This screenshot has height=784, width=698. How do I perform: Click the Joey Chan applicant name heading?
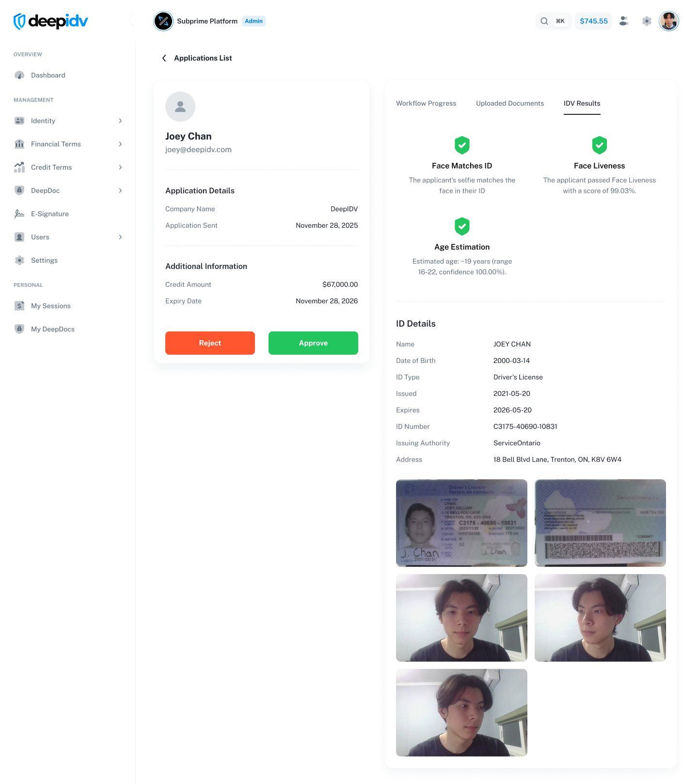click(x=189, y=136)
